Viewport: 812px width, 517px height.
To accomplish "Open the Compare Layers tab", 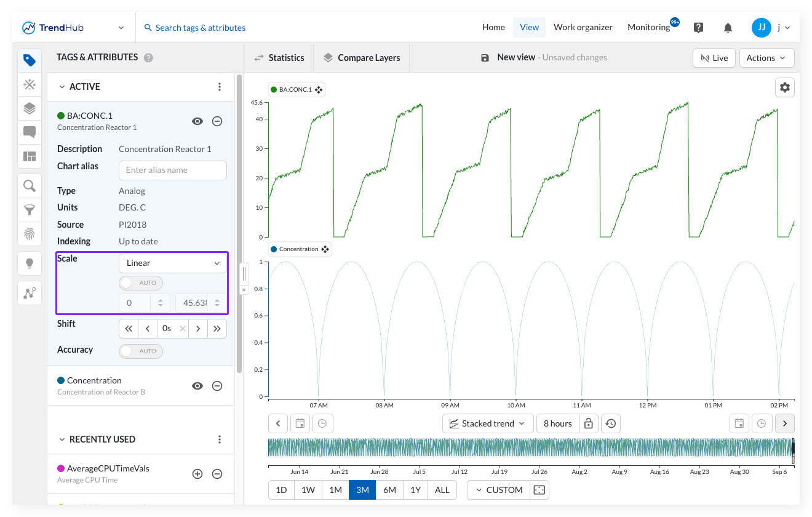I will [x=362, y=57].
